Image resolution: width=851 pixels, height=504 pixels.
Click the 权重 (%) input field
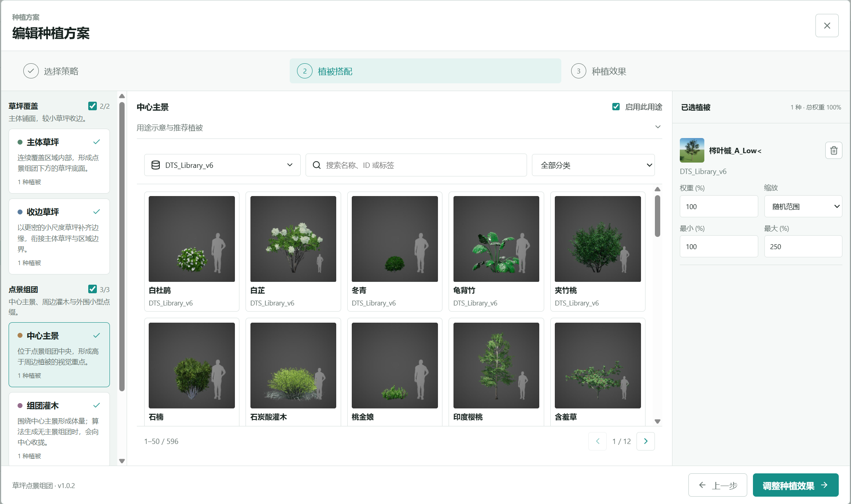pyautogui.click(x=719, y=206)
